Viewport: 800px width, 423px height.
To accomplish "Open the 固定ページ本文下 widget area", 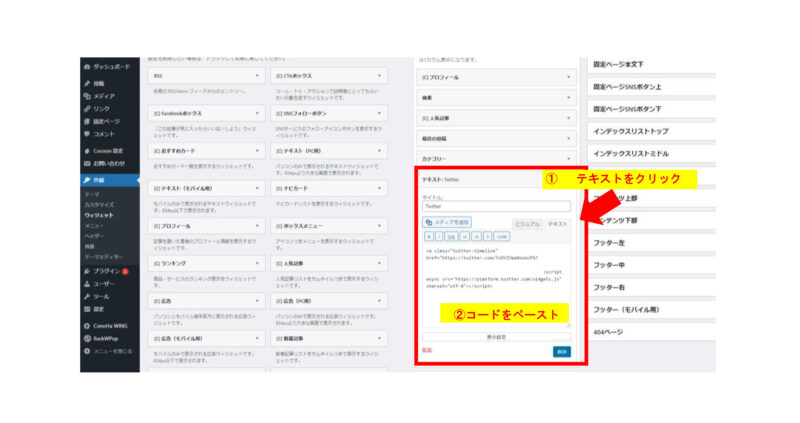I will (x=652, y=65).
